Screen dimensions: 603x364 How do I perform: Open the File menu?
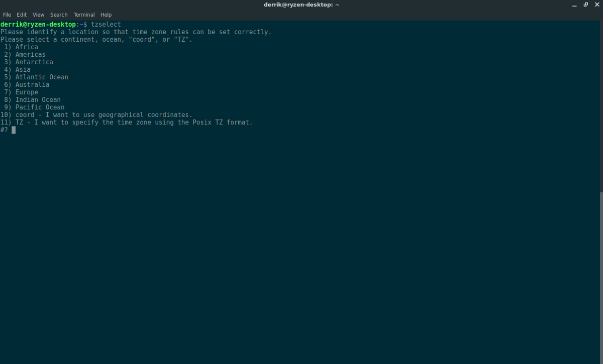[x=7, y=15]
